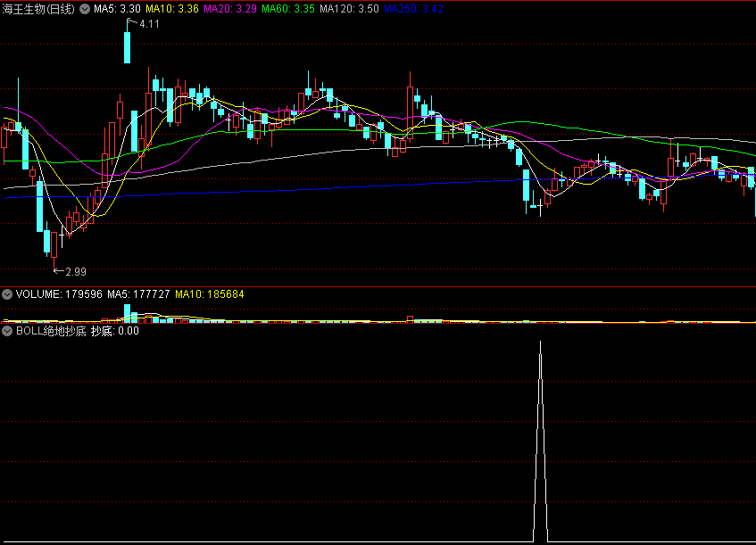
Task: Select the 海王生物(日线) stock title
Action: (x=38, y=9)
